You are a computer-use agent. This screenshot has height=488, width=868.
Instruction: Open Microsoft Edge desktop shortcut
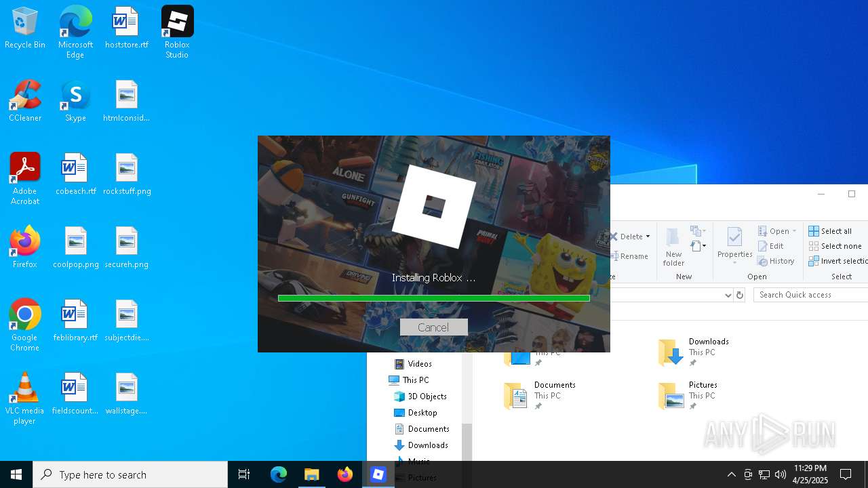[75, 33]
